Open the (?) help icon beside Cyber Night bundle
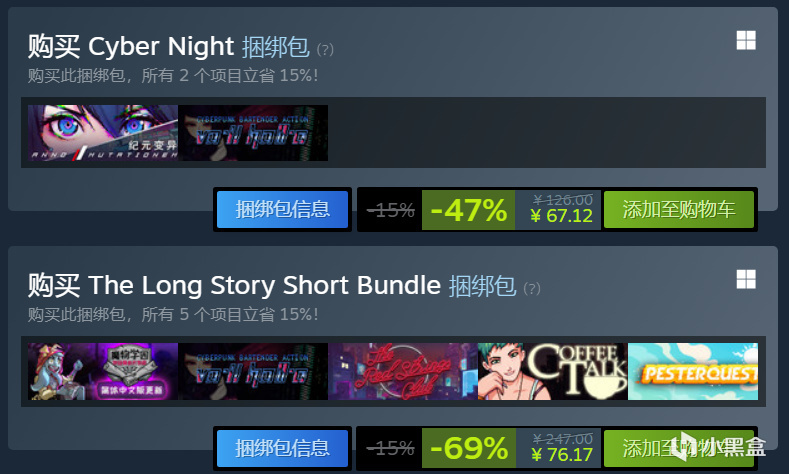789x474 pixels. (x=325, y=49)
